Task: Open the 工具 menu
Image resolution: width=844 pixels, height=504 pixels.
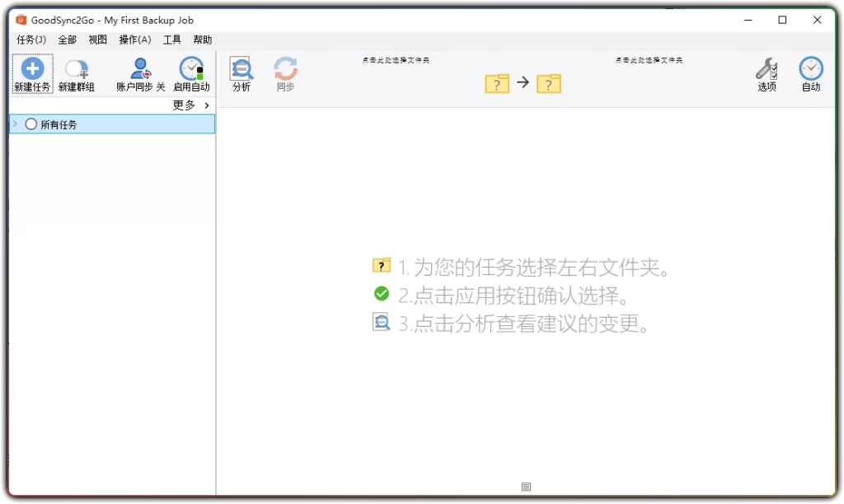Action: pos(171,39)
